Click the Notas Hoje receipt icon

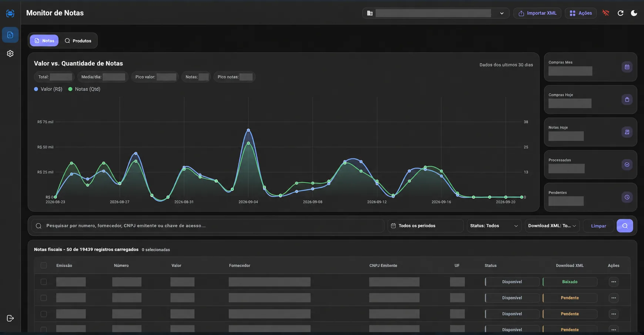pos(627,132)
